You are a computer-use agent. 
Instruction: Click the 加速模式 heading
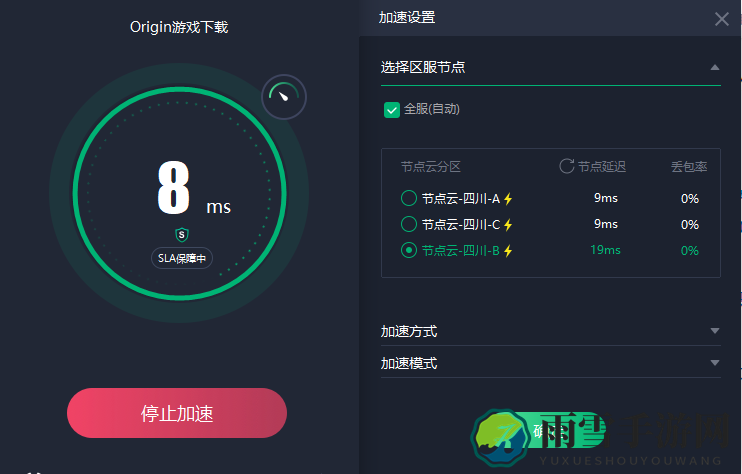409,363
